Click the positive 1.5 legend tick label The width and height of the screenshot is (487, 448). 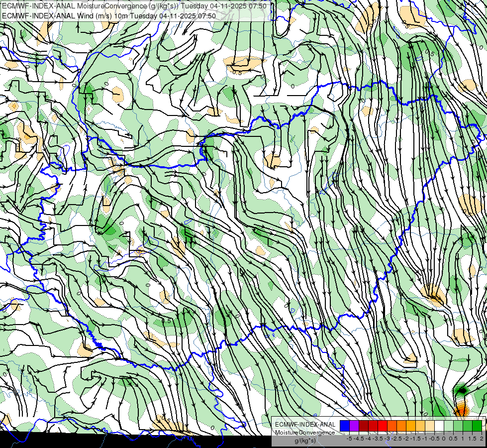[472, 439]
